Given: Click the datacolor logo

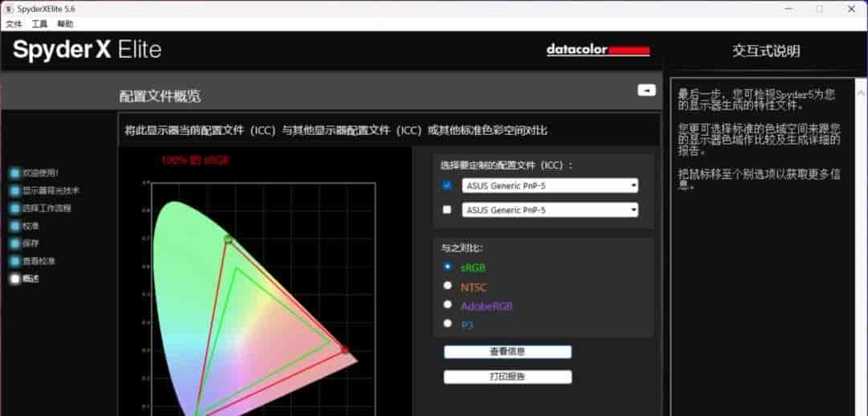Looking at the screenshot, I should pyautogui.click(x=598, y=51).
